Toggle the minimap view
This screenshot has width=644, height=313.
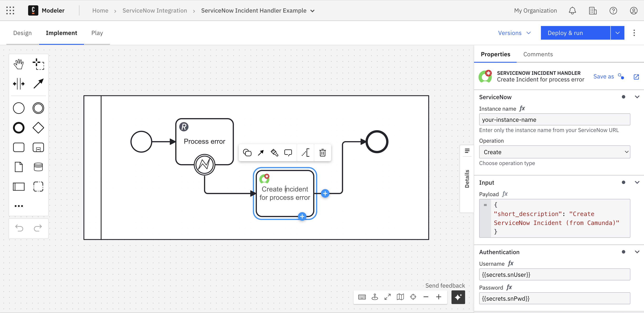click(400, 297)
